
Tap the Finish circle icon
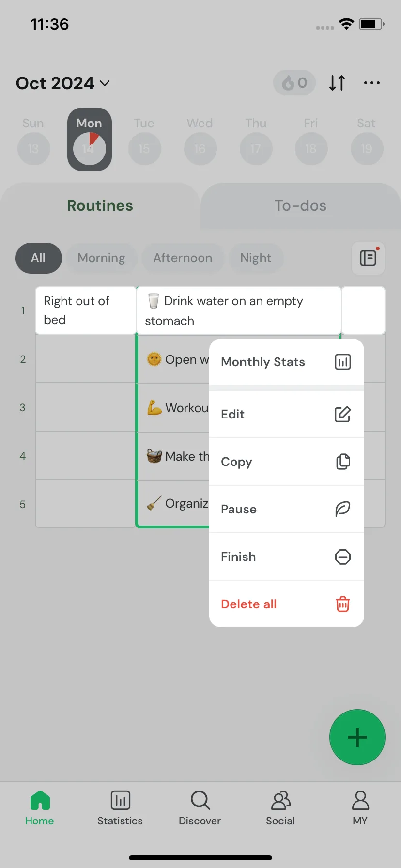[342, 557]
